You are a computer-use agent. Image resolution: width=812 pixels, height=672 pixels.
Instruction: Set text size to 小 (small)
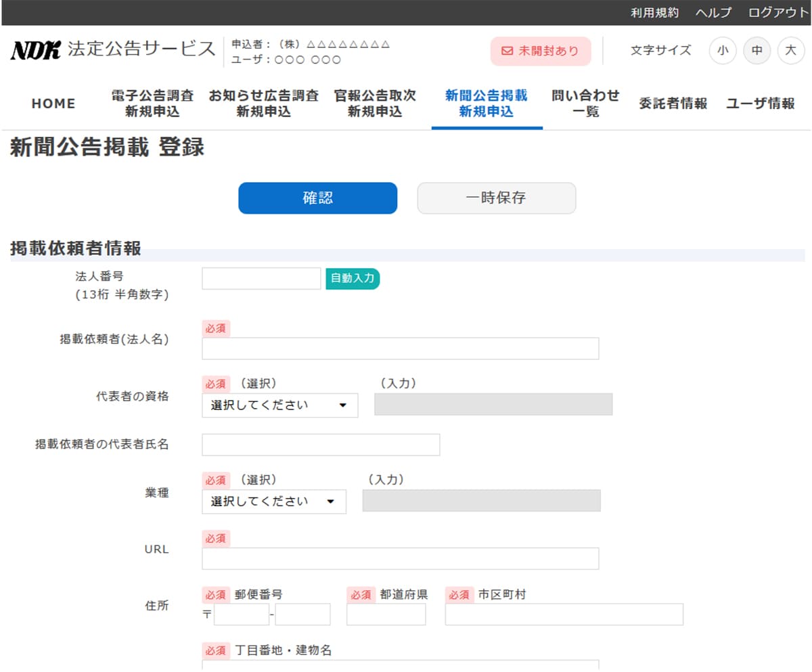pos(723,51)
